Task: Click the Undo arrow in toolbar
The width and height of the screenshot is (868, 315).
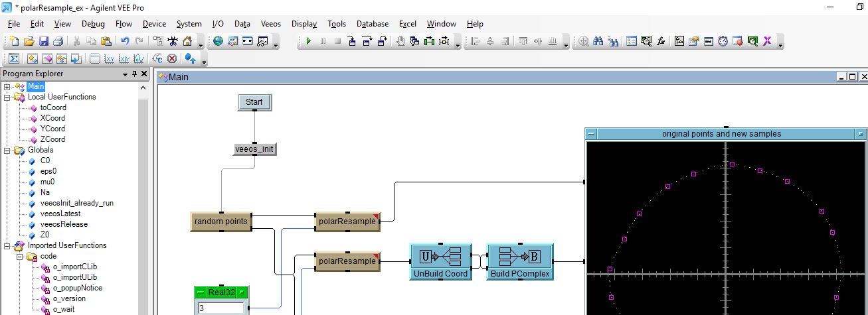Action: click(125, 41)
